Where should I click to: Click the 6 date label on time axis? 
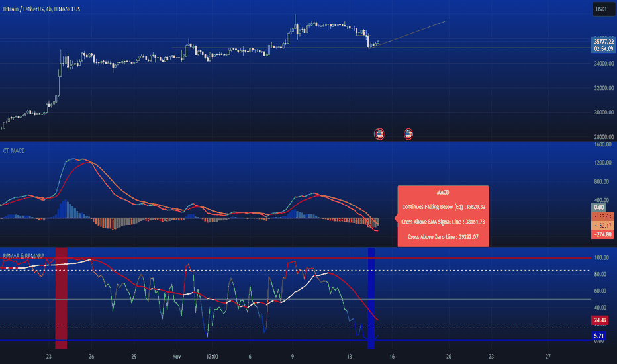[250, 357]
